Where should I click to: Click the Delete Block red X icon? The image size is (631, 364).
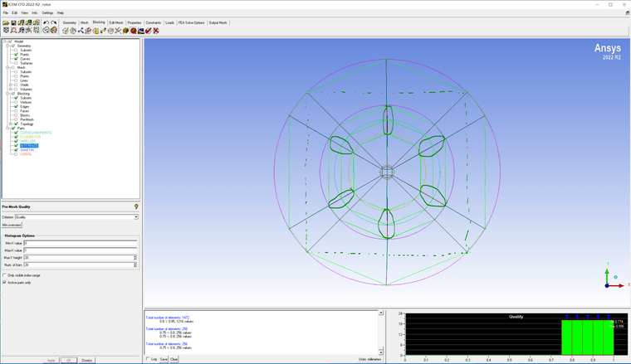pyautogui.click(x=156, y=31)
